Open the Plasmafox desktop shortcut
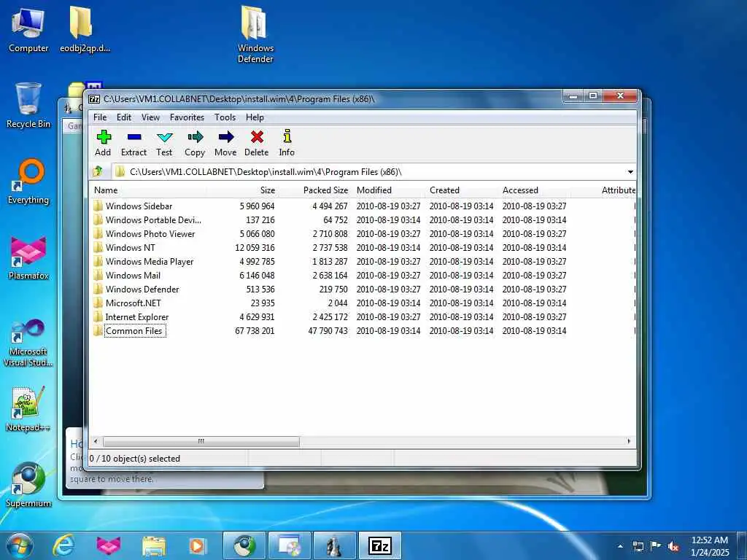747x560 pixels. (x=28, y=257)
